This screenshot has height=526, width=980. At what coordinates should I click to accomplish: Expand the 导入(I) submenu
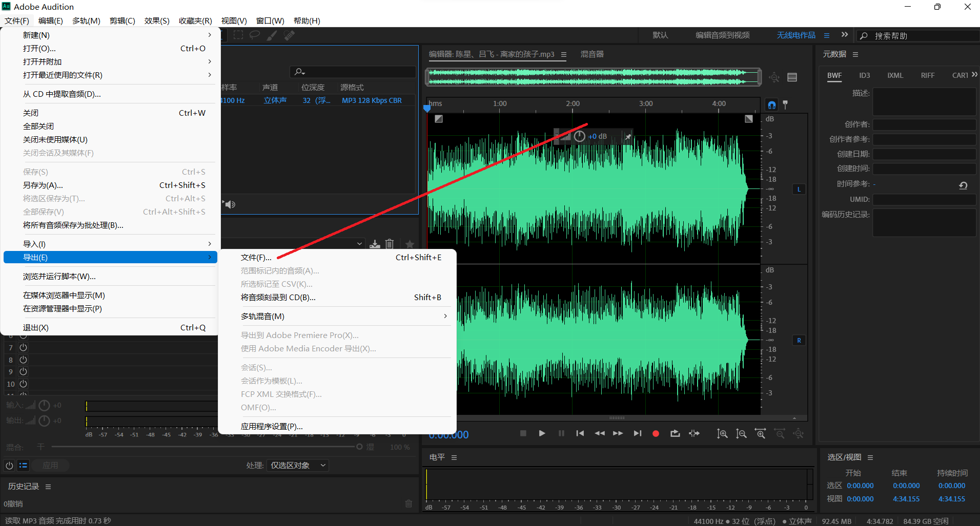tap(110, 244)
